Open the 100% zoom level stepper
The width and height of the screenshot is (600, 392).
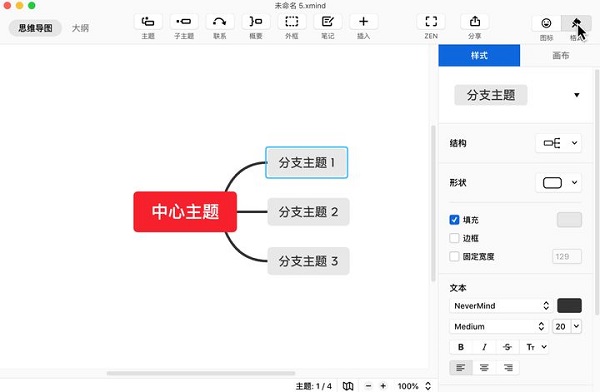point(428,386)
